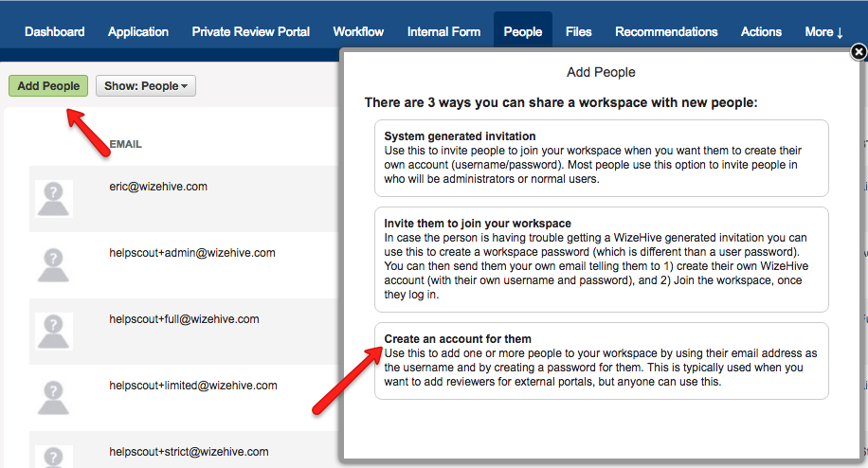
Task: Choose Create an account for them
Action: [x=601, y=361]
